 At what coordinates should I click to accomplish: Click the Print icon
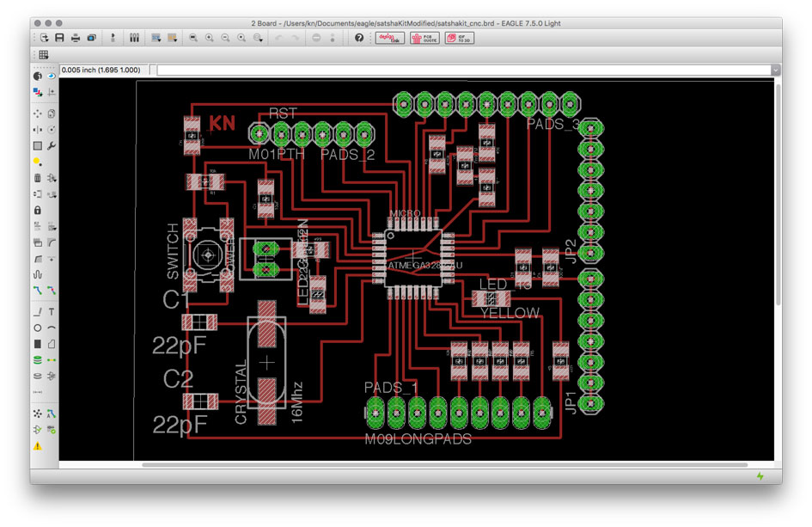pyautogui.click(x=76, y=38)
